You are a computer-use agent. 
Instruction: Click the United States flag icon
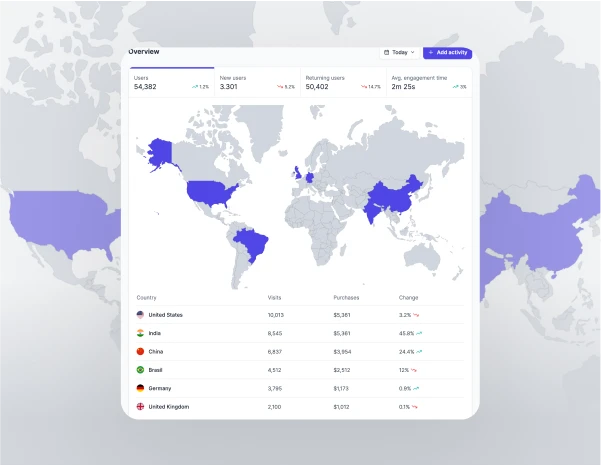(140, 315)
